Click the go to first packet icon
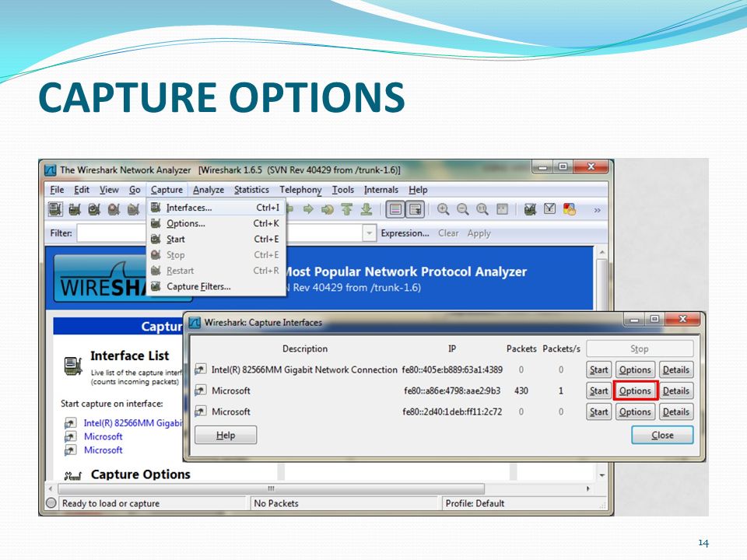The width and height of the screenshot is (747, 560). [x=347, y=209]
